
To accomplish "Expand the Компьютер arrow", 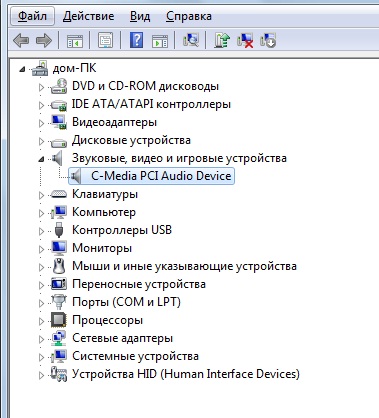I will [41, 213].
